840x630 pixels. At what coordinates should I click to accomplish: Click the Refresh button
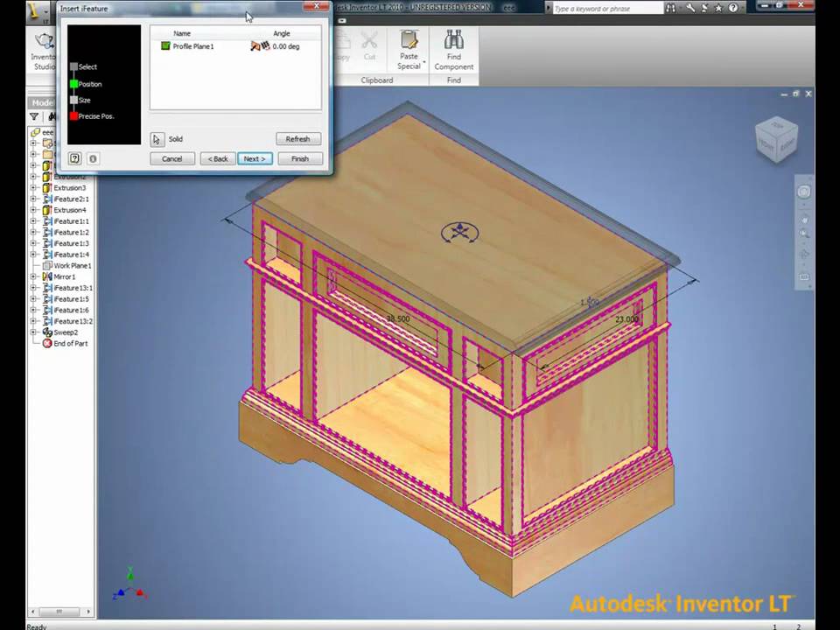[x=298, y=139]
